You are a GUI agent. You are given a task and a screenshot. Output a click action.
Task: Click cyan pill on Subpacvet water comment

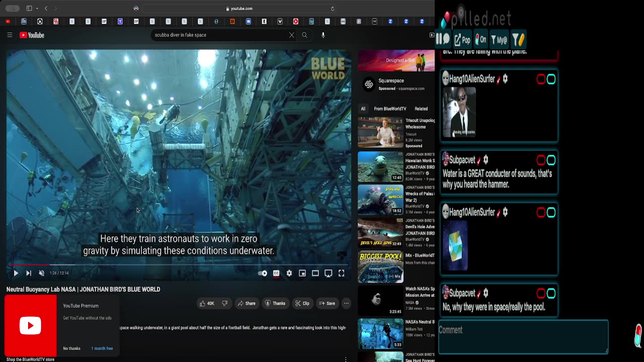pyautogui.click(x=551, y=160)
